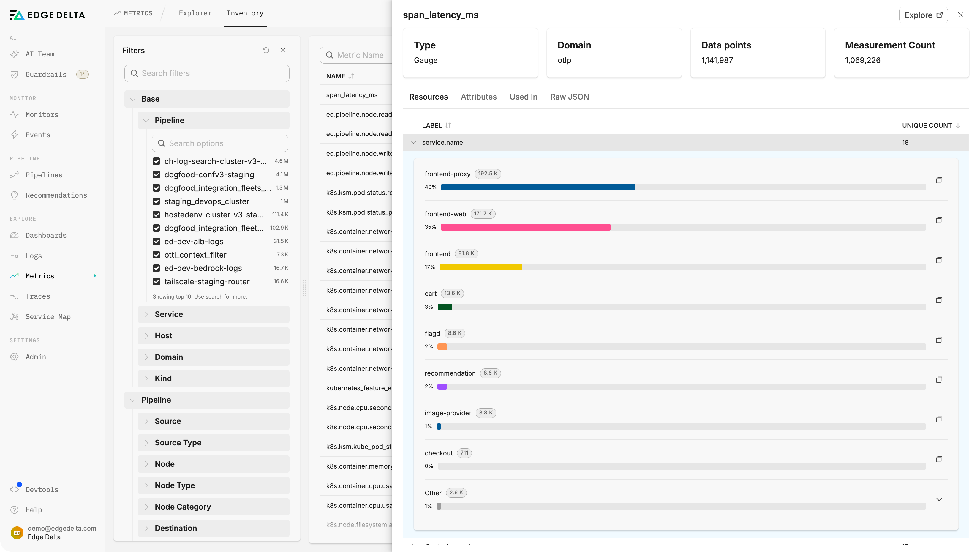Uncheck ottl_context_filter pipeline

pyautogui.click(x=157, y=255)
